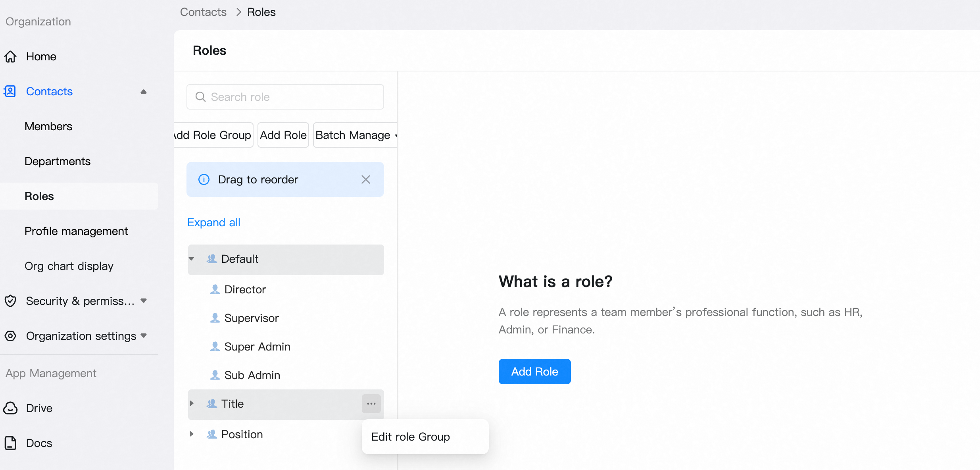
Task: Click the Security shield icon
Action: coord(10,301)
